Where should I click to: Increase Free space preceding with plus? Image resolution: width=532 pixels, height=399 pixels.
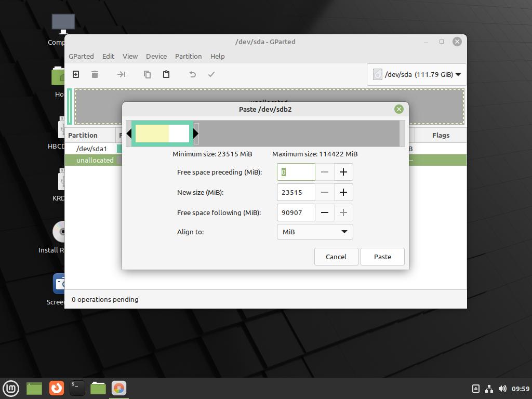(343, 172)
